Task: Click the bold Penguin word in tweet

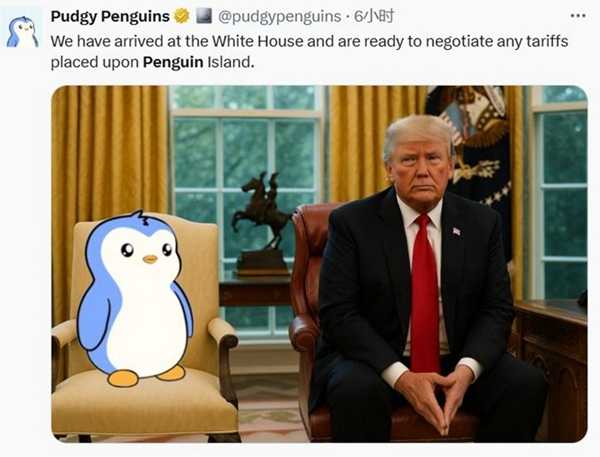Action: [x=173, y=62]
